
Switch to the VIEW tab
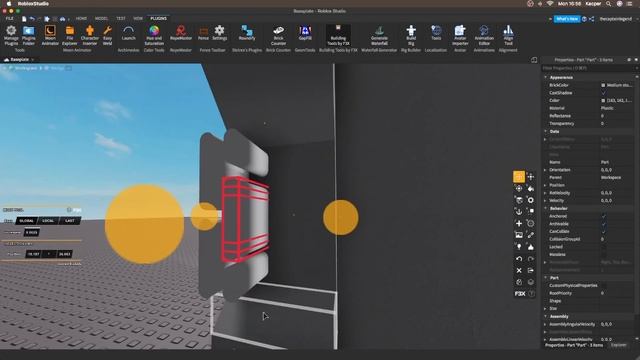pyautogui.click(x=138, y=18)
